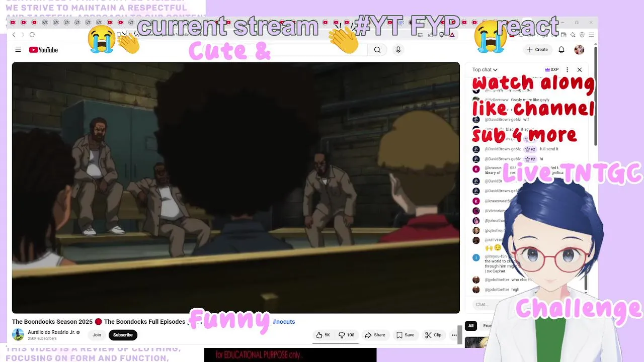Open the YouTube hamburger guide menu
Image resolution: width=644 pixels, height=362 pixels.
pyautogui.click(x=18, y=50)
